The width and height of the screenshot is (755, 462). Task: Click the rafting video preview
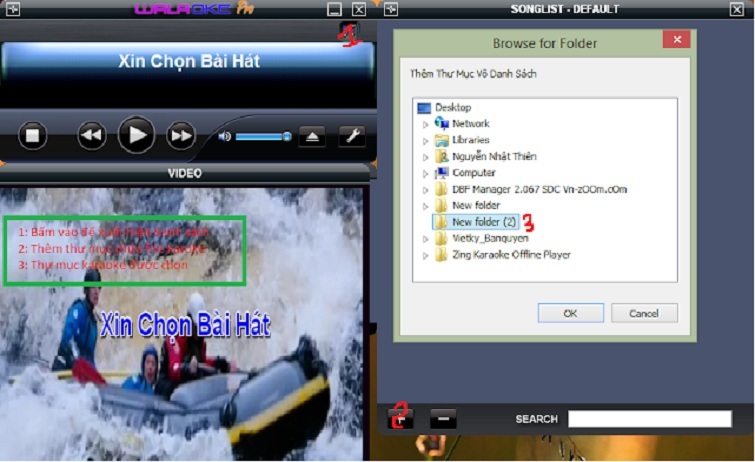(182, 324)
